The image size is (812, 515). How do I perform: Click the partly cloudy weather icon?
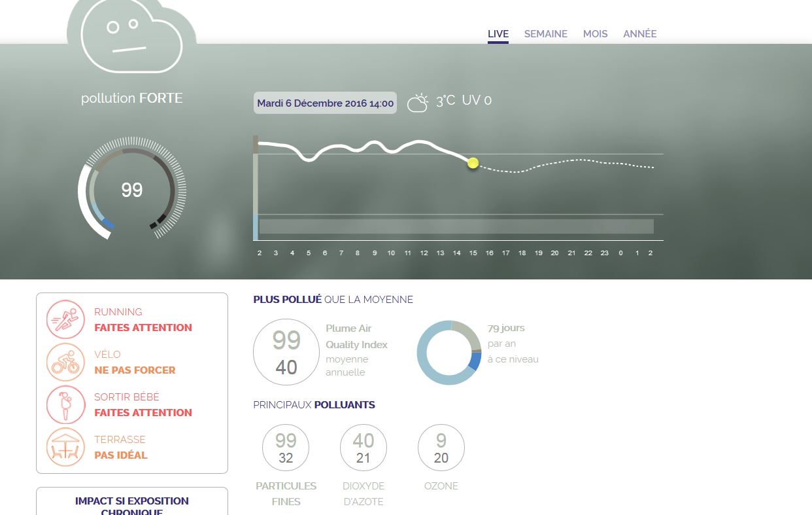click(x=418, y=102)
